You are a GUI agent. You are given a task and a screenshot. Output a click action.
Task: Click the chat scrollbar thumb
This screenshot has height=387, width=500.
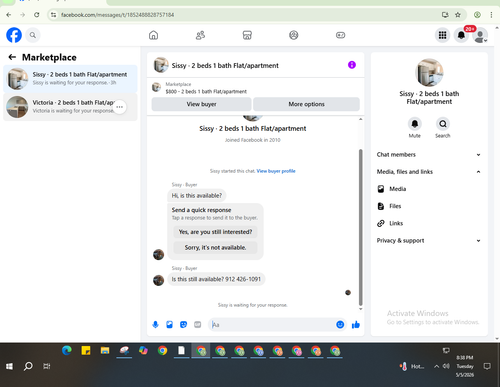(360, 227)
